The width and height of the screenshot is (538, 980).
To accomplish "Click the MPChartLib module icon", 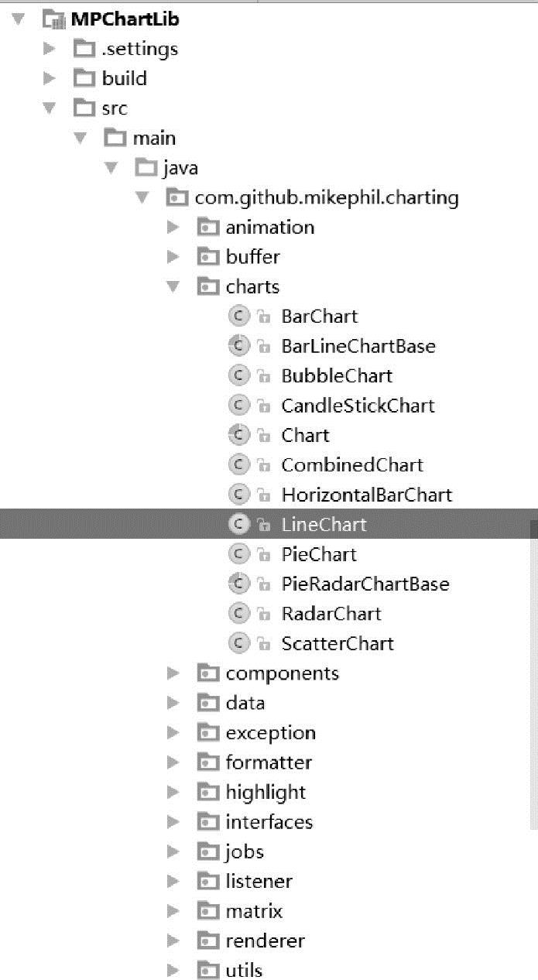I will point(54,19).
